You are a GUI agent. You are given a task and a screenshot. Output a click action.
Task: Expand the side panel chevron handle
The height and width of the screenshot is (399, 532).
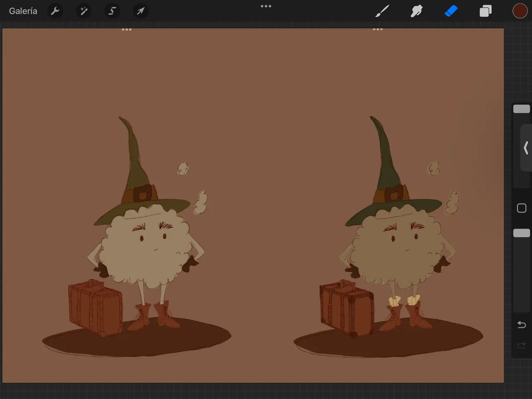pos(526,148)
